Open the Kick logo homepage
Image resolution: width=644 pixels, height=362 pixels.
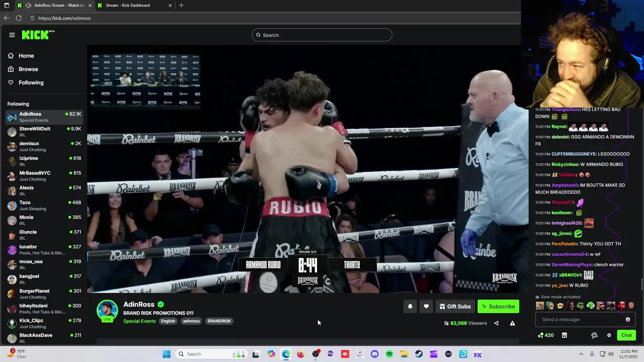[x=38, y=35]
